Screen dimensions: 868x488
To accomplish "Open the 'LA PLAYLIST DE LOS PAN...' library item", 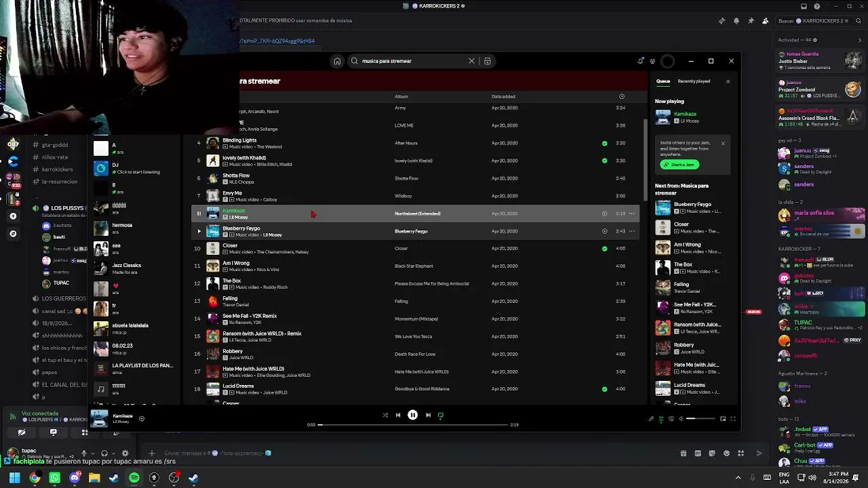I will [134, 369].
